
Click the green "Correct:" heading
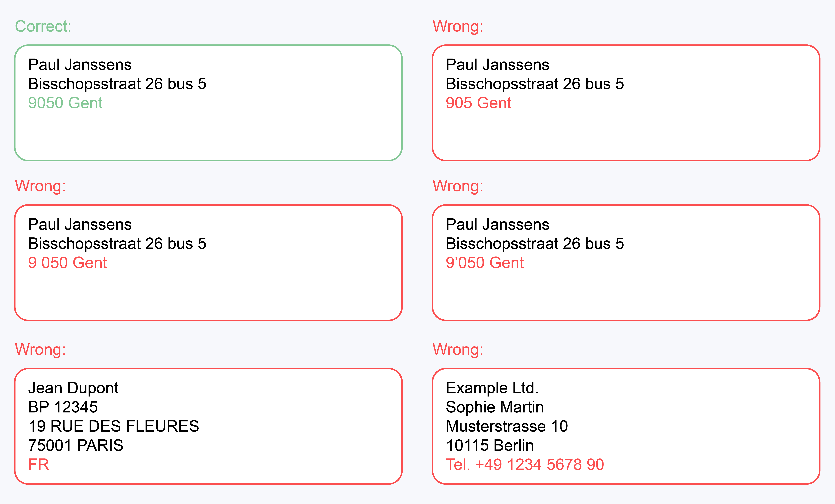[43, 26]
